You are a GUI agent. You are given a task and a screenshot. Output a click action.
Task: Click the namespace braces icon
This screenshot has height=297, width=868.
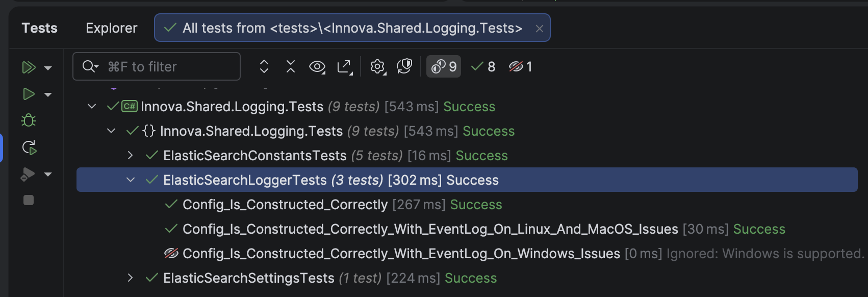(x=149, y=131)
